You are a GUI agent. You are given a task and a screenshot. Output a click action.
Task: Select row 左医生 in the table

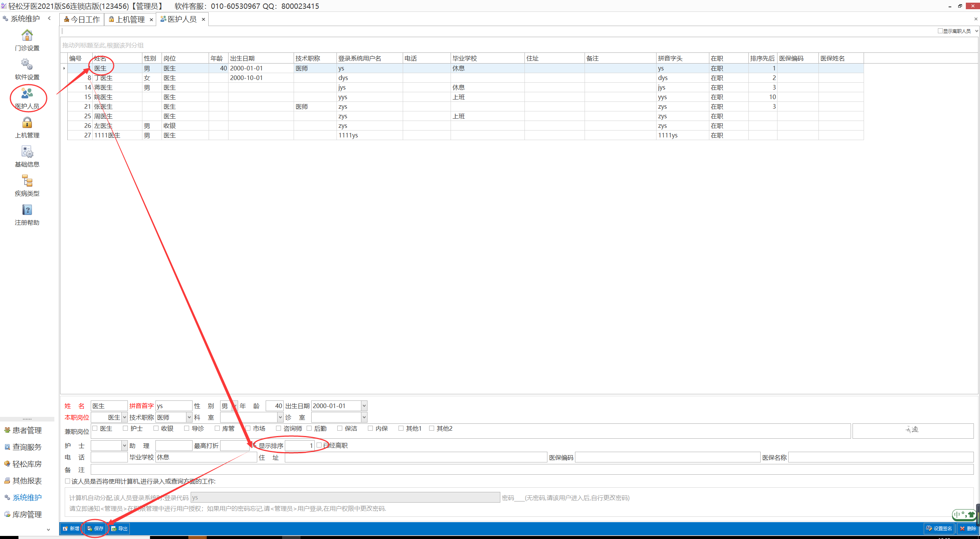click(465, 126)
